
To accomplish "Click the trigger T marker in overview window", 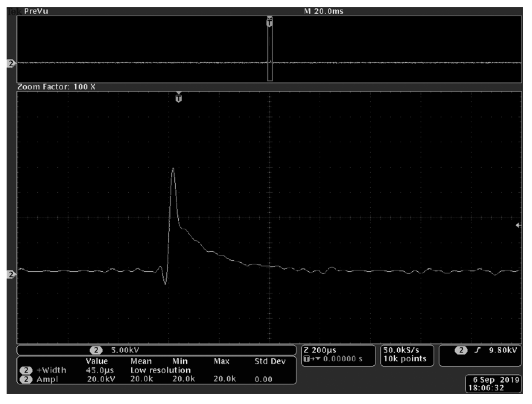I will [x=269, y=23].
